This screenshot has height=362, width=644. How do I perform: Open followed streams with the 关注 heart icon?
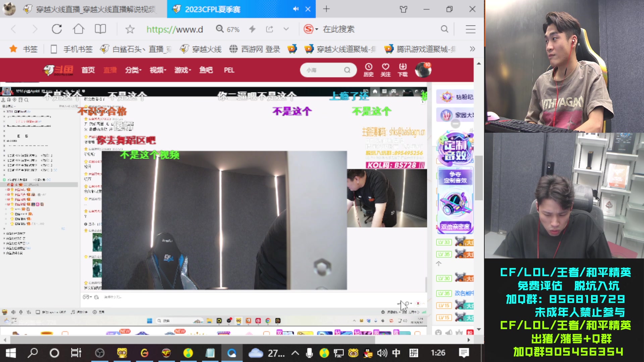(385, 70)
